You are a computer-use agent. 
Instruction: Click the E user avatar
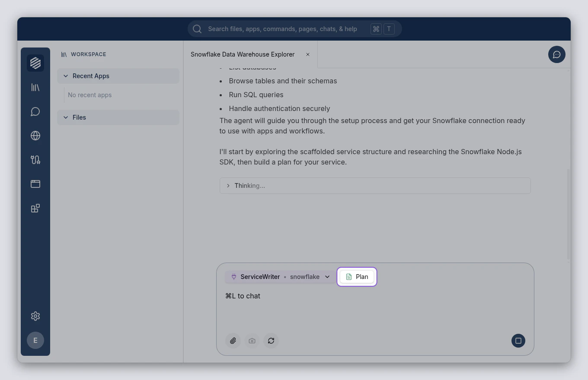click(35, 340)
